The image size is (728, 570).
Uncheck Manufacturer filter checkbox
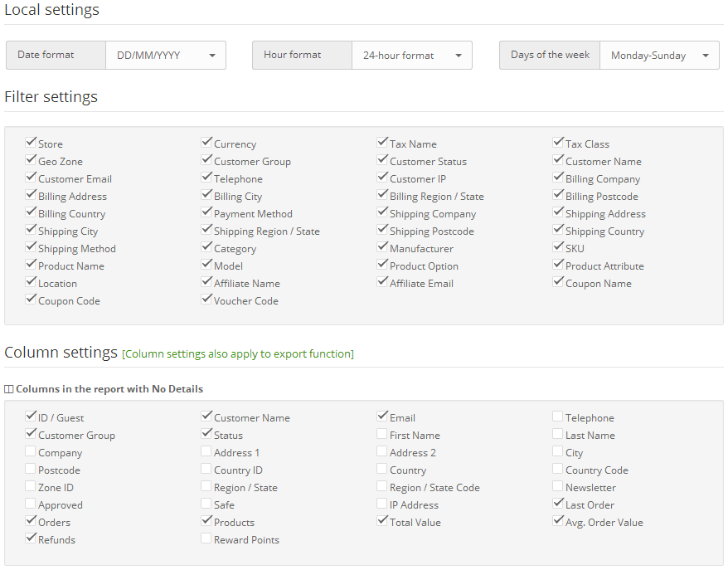[x=382, y=246]
